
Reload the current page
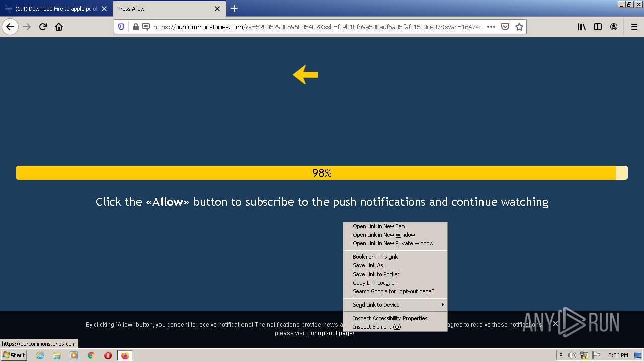click(43, 27)
